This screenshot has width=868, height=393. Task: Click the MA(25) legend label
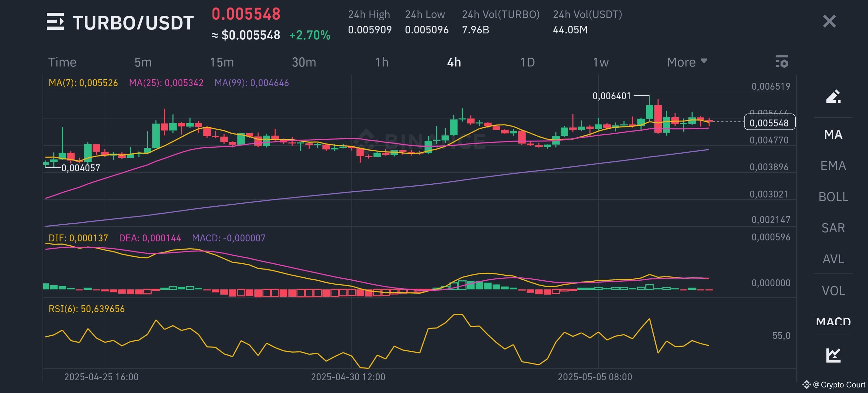point(166,83)
